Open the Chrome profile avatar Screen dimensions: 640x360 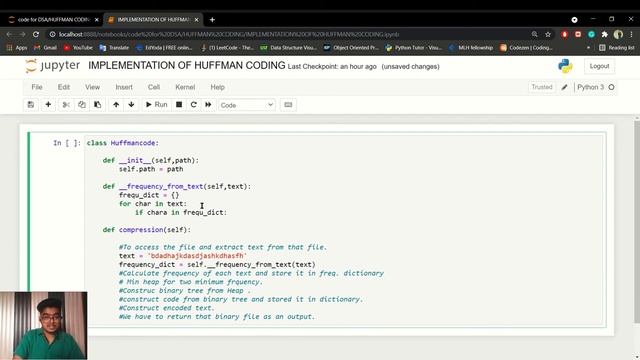(x=618, y=34)
